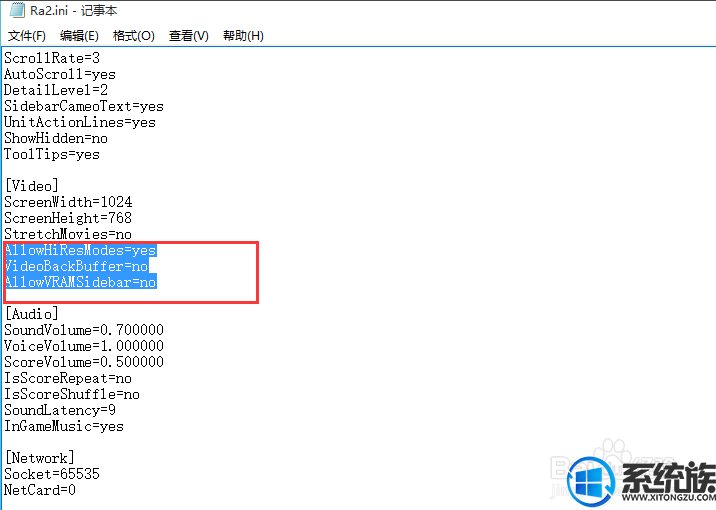Click the UnitActionLines=yes line
The width and height of the screenshot is (716, 510).
pos(80,122)
